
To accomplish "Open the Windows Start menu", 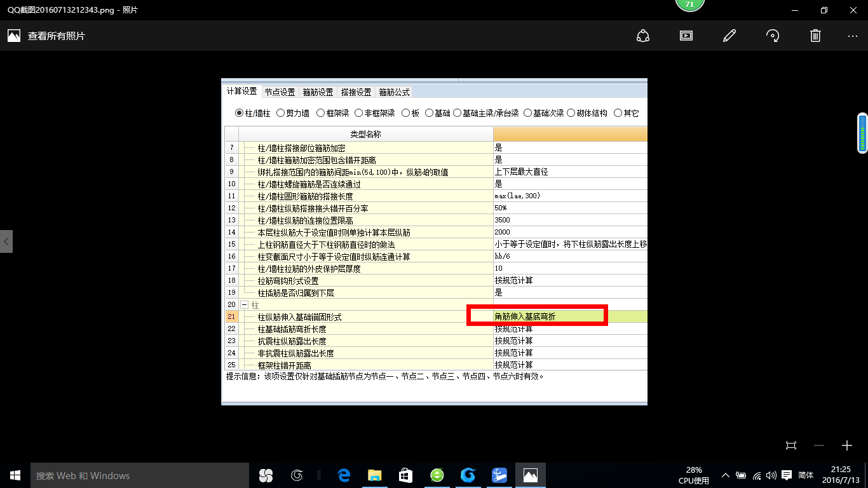I will tap(15, 475).
